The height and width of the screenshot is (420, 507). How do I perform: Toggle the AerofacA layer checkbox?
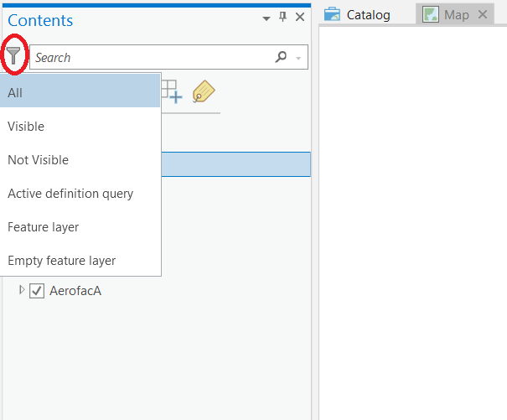pyautogui.click(x=37, y=291)
